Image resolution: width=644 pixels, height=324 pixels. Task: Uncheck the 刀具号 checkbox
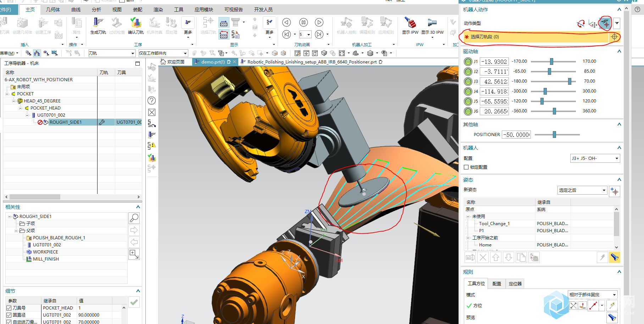[9, 308]
